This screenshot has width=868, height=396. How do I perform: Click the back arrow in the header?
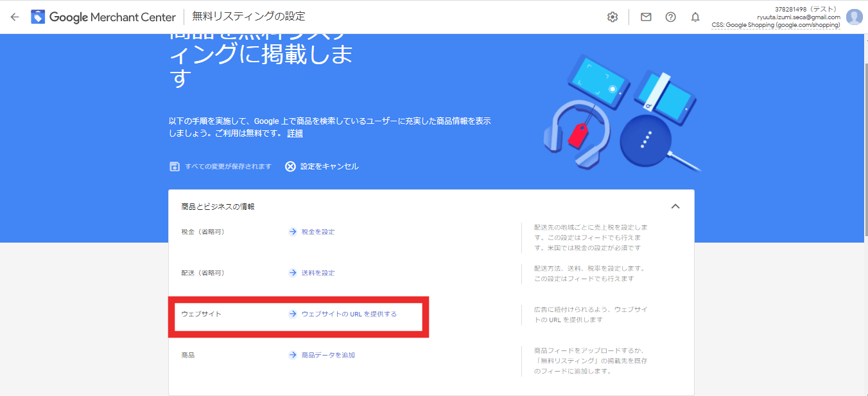(x=15, y=17)
